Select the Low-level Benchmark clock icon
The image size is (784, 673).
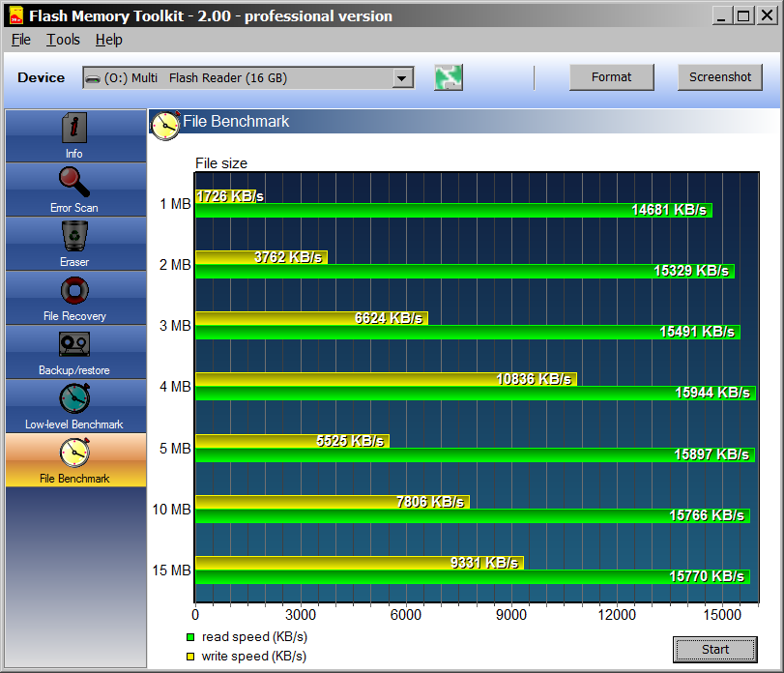[x=74, y=399]
